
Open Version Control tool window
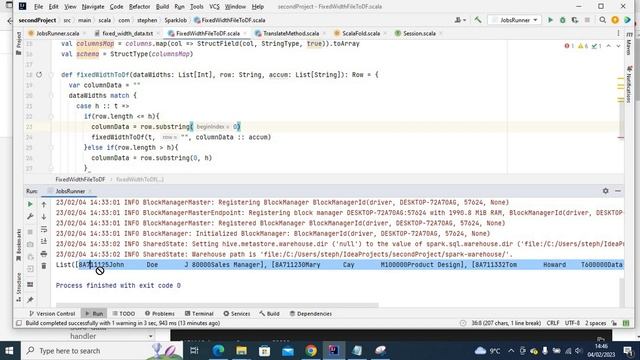[x=52, y=313]
